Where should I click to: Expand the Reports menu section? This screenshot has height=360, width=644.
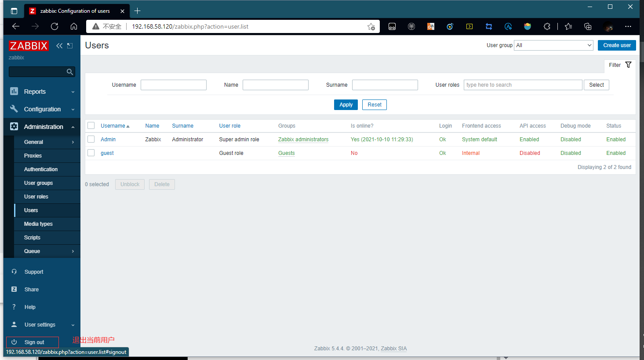(42, 92)
